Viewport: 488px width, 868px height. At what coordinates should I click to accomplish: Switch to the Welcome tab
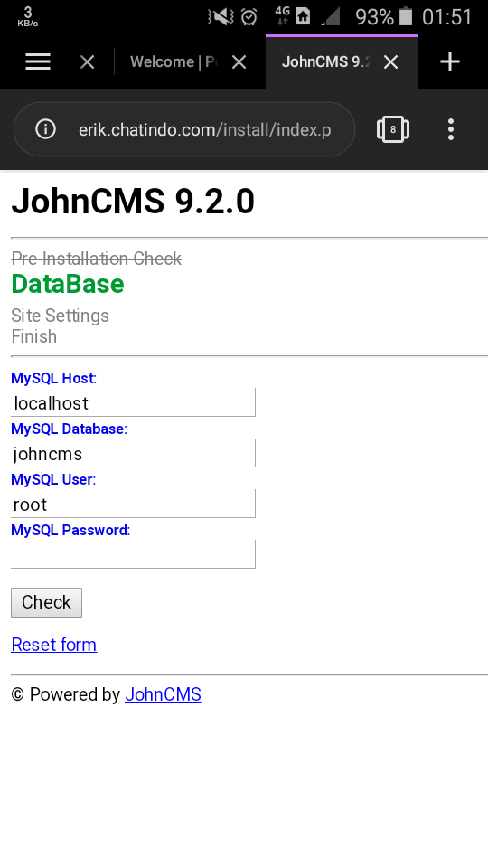coord(173,61)
